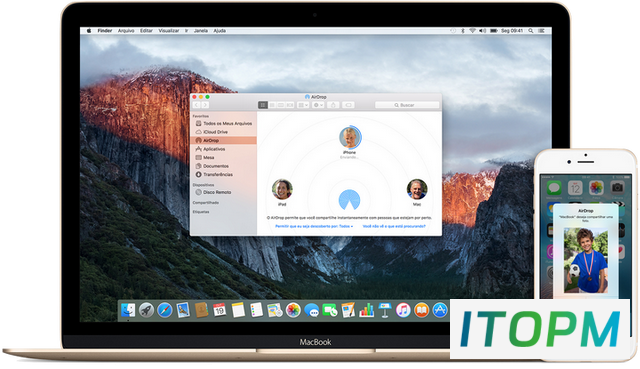640x369 pixels.
Task: Open Messages app in the dock
Action: (312, 311)
